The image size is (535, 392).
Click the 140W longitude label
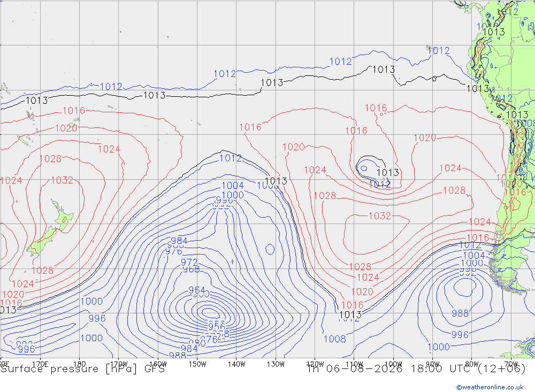click(x=236, y=364)
